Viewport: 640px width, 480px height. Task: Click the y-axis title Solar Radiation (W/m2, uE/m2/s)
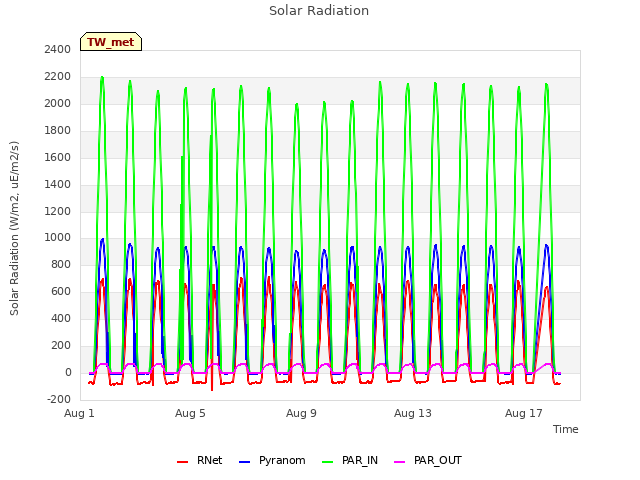(x=14, y=228)
